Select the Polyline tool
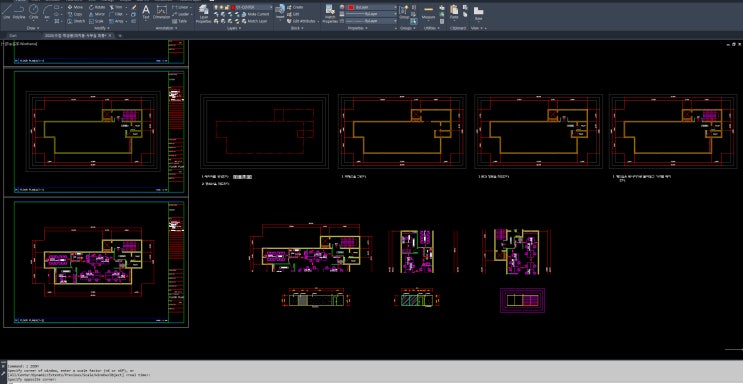The image size is (743, 384). click(x=19, y=11)
